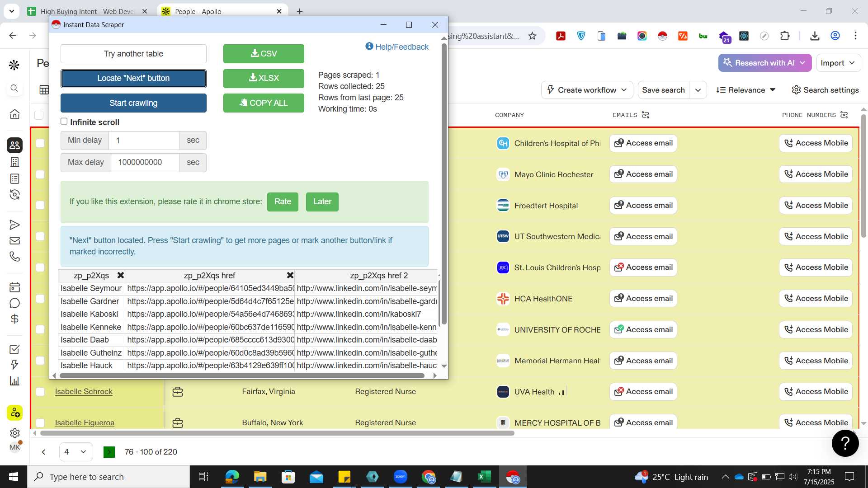The image size is (868, 488).
Task: Check the HCA HealthONE row checkbox
Action: click(x=40, y=299)
